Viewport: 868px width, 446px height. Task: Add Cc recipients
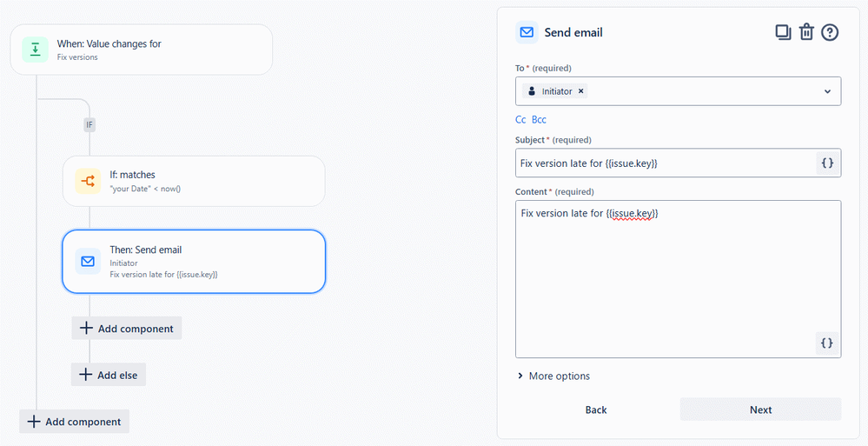point(520,120)
